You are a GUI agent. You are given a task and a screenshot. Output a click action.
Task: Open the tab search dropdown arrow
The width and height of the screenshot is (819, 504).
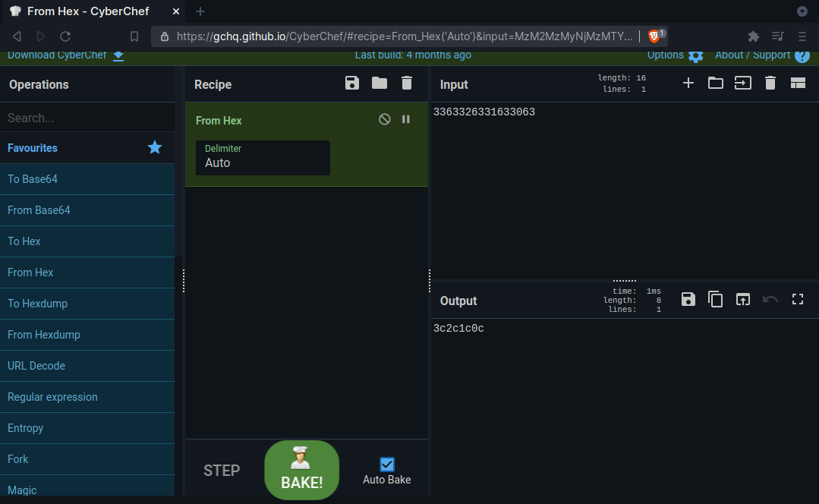[x=802, y=11]
